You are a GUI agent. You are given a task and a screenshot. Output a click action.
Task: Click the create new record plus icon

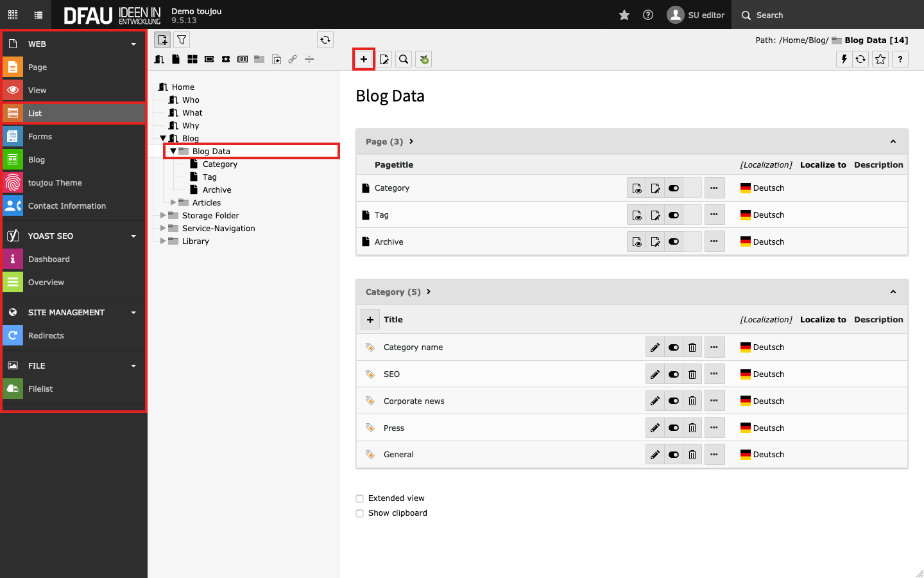pos(364,59)
